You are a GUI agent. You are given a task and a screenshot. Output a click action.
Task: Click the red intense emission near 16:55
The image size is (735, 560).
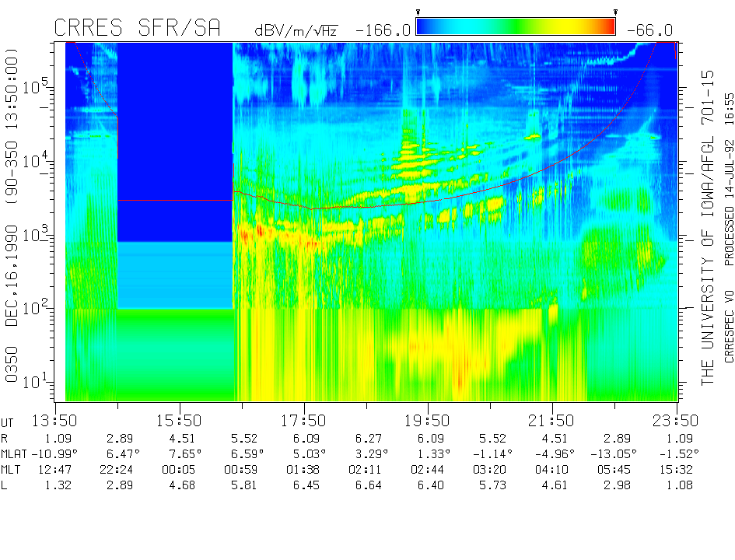pos(259,232)
